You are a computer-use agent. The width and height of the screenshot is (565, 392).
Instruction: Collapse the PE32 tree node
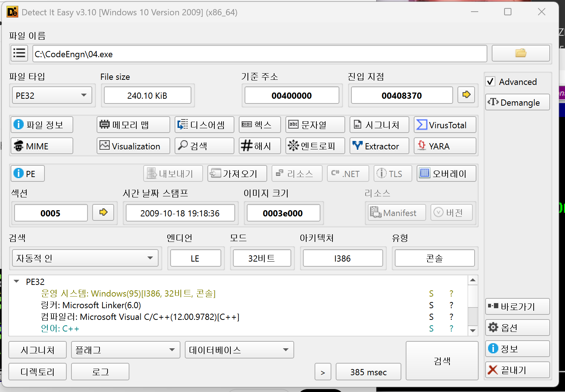[x=16, y=282]
